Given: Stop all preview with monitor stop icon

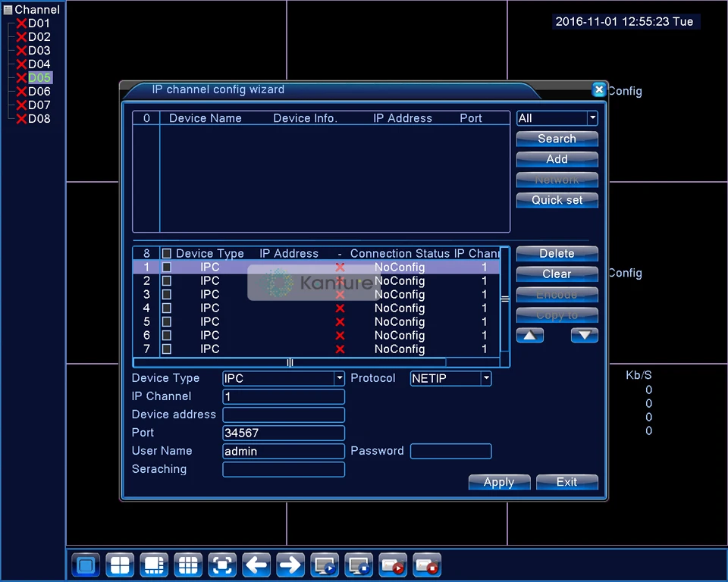Looking at the screenshot, I should 359,565.
